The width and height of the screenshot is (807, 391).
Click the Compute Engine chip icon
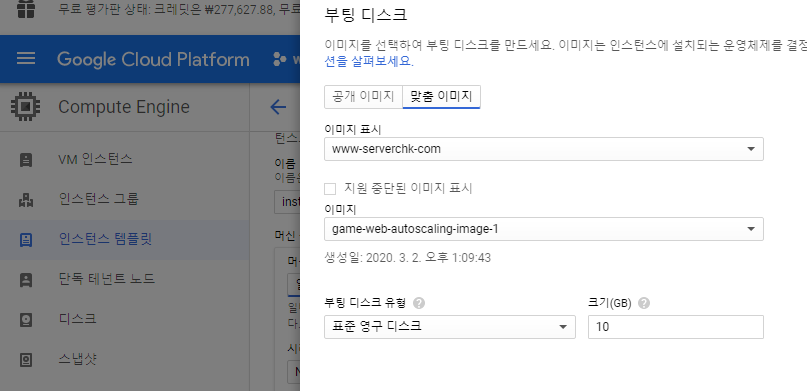coord(25,107)
